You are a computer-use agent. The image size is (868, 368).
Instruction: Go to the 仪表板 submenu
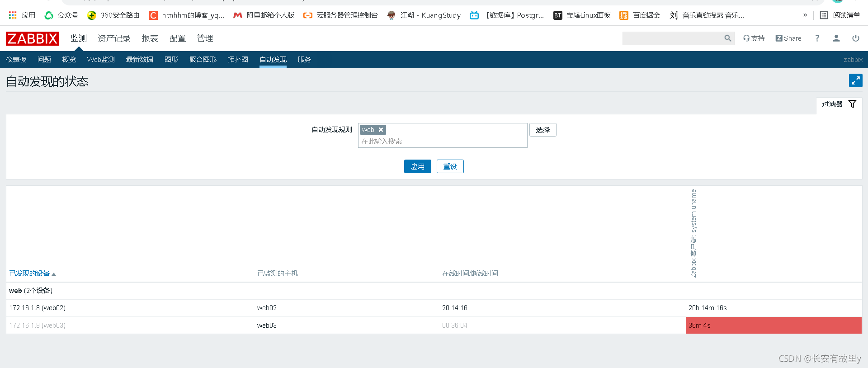[16, 60]
